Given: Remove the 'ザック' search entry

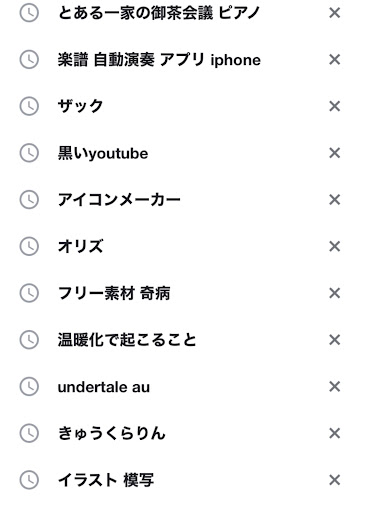Looking at the screenshot, I should pos(334,106).
